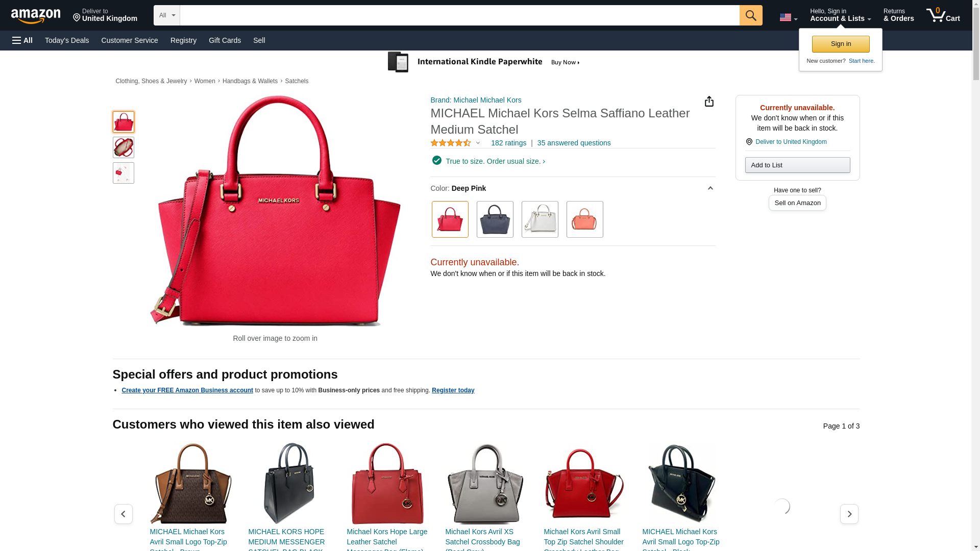The width and height of the screenshot is (980, 551).
Task: Select the white bag color swatch
Action: pos(540,219)
